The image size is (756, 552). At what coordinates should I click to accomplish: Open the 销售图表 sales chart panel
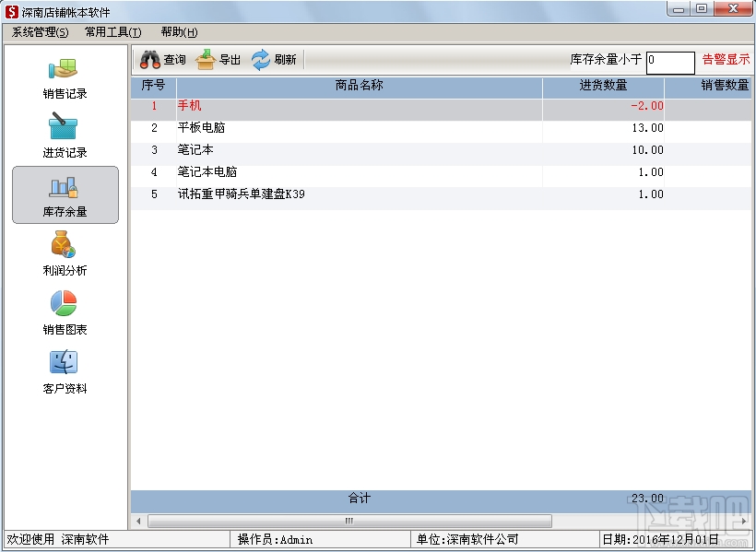[65, 312]
